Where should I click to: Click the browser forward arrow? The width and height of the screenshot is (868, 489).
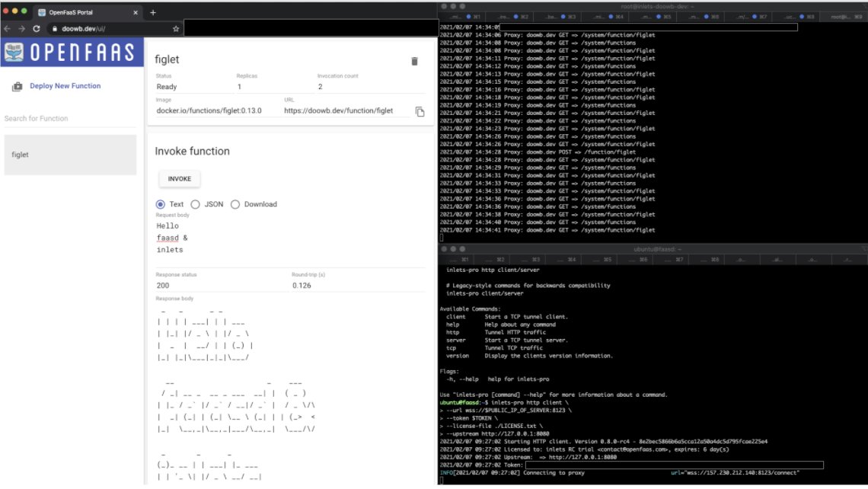pos(21,29)
